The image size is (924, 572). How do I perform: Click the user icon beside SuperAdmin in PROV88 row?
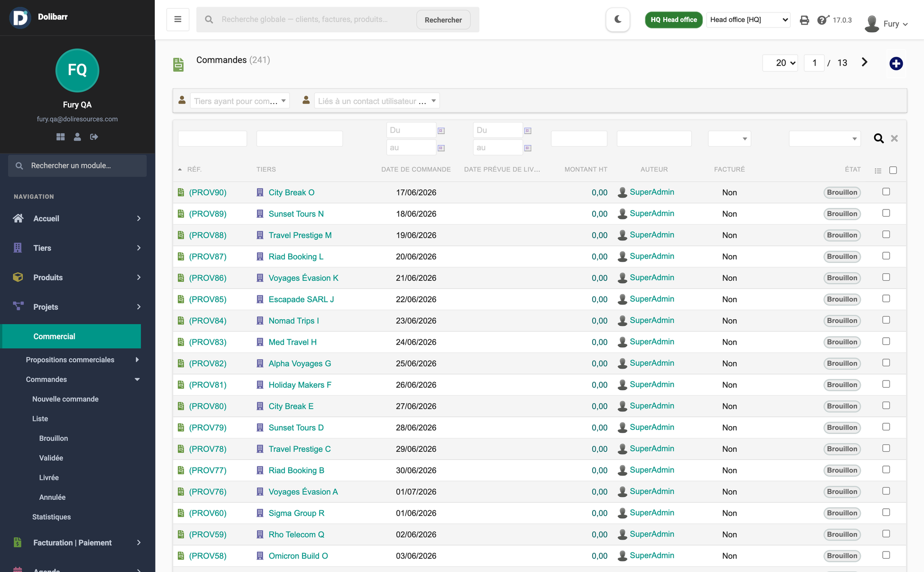(622, 235)
